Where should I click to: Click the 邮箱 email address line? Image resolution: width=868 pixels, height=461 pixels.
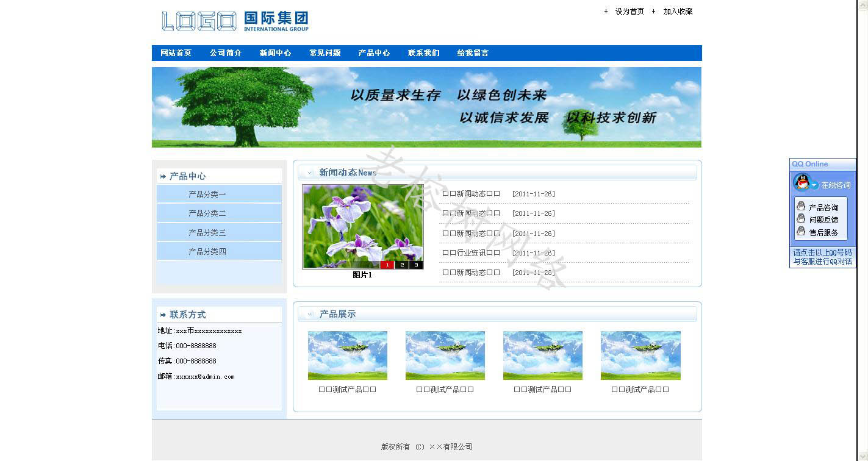[196, 376]
